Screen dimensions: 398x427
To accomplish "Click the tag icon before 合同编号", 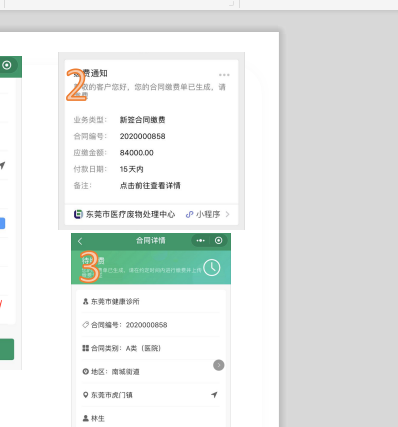I will click(x=85, y=325).
